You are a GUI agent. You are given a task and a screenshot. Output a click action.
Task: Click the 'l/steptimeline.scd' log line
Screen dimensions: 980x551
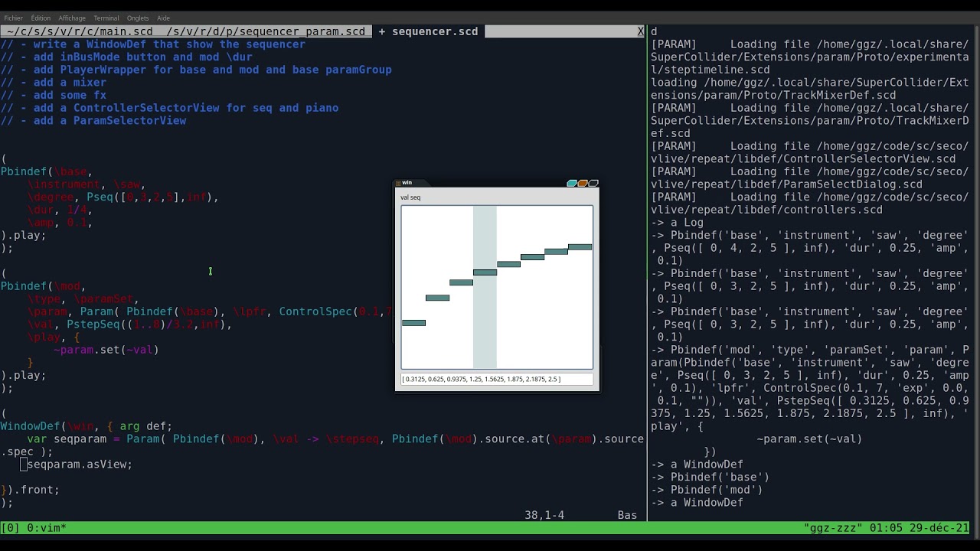(710, 70)
